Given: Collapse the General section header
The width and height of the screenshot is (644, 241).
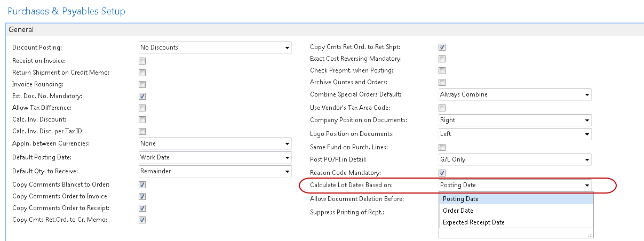Looking at the screenshot, I should coord(21,30).
